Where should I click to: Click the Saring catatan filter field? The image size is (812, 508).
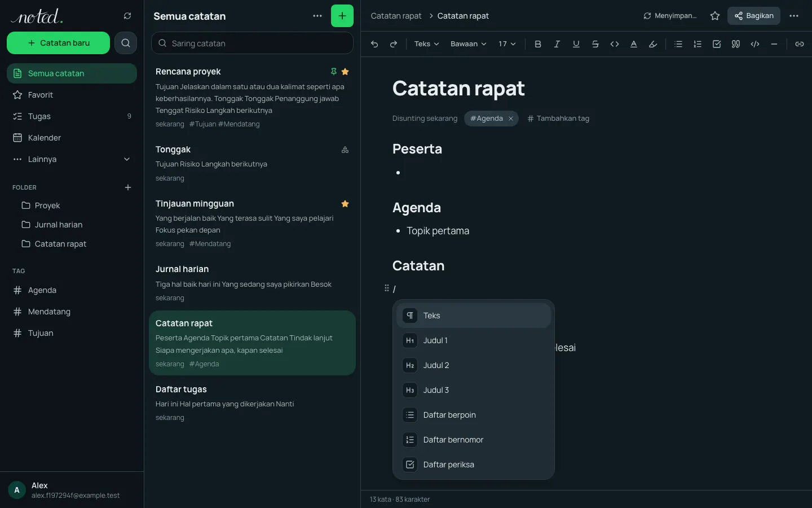252,43
